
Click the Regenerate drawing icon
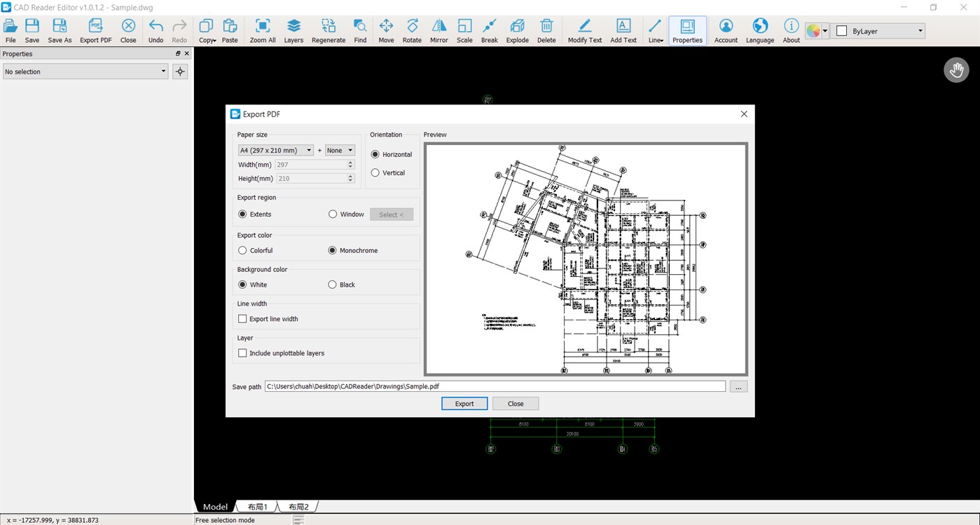tap(328, 28)
